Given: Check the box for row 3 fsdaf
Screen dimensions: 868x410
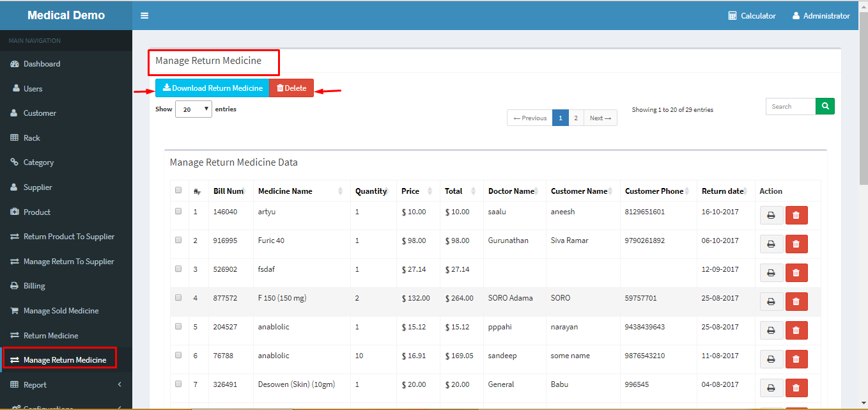Looking at the screenshot, I should point(178,269).
